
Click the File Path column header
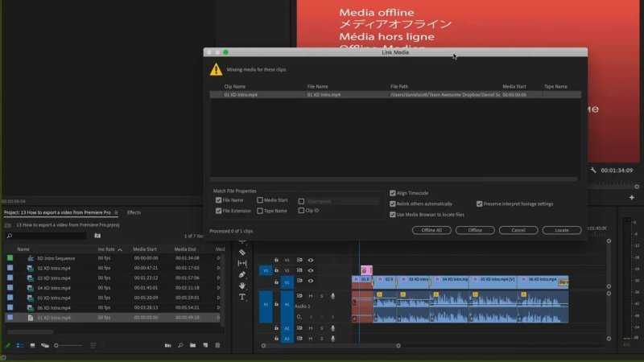pos(399,87)
